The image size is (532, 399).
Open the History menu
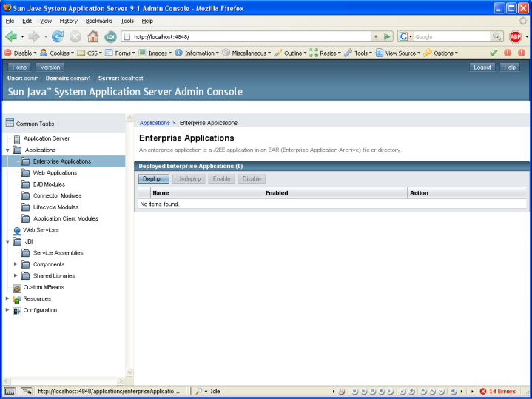(x=69, y=21)
